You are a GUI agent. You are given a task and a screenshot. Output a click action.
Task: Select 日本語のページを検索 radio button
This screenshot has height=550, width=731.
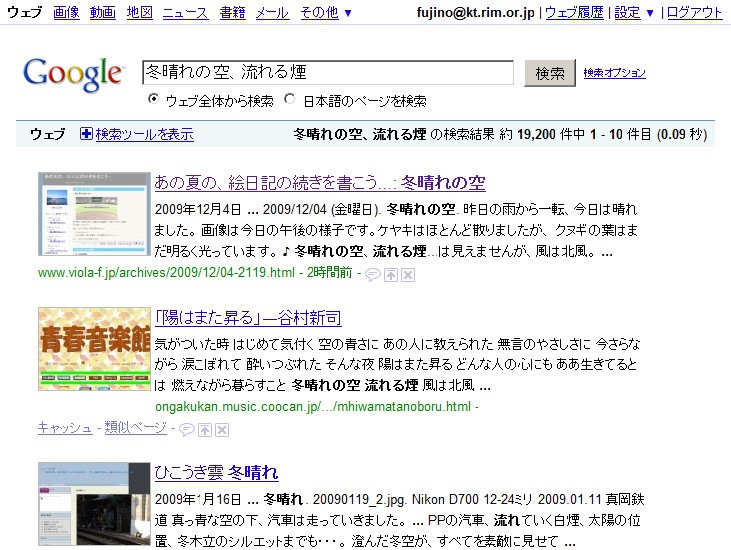click(290, 99)
